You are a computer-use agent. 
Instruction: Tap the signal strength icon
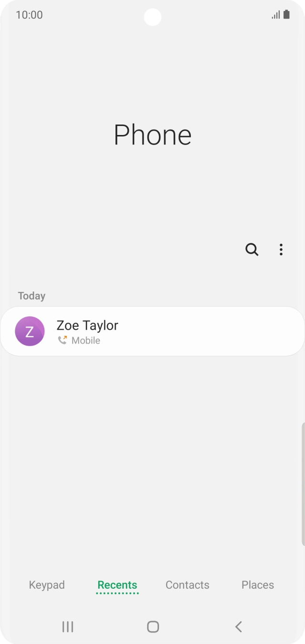click(276, 15)
